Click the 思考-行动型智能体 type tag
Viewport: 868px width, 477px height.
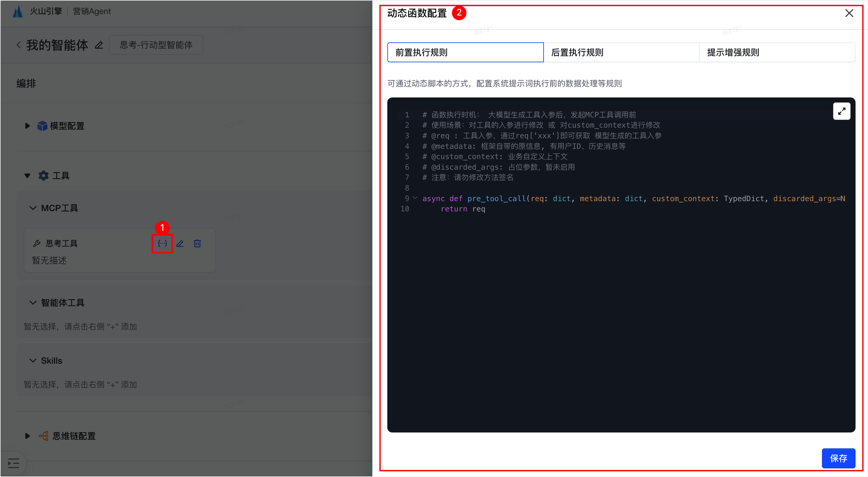[156, 45]
